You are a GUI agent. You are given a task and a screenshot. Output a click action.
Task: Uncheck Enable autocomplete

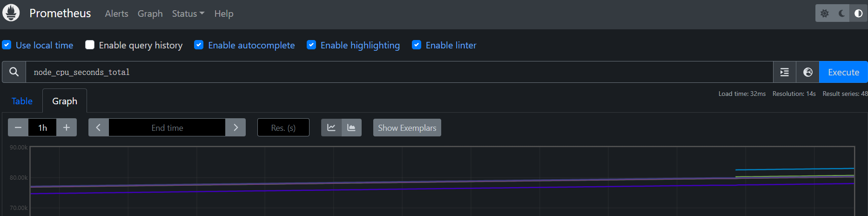tap(199, 45)
